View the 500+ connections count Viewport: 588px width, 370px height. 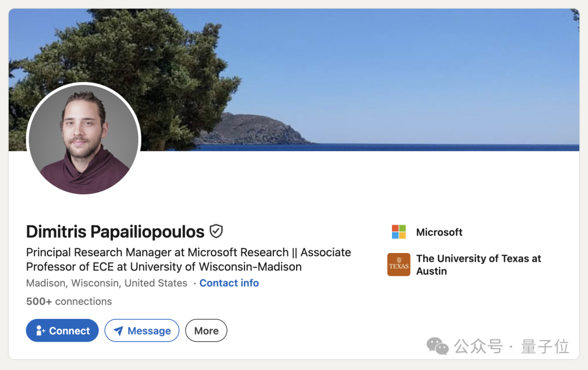[69, 301]
